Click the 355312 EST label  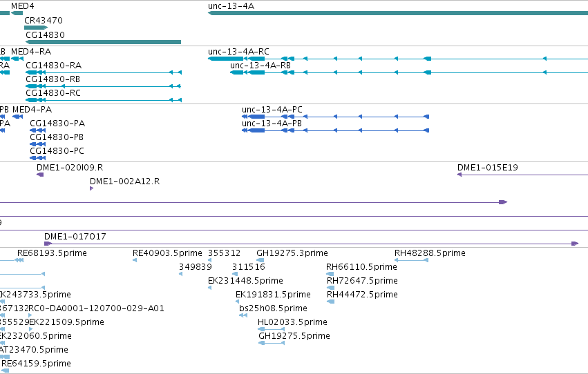225,253
